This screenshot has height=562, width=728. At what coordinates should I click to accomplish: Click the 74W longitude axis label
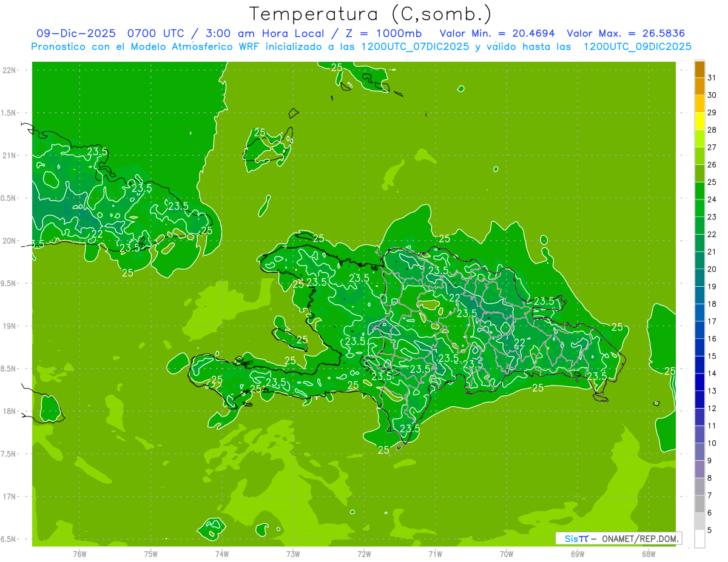[222, 554]
